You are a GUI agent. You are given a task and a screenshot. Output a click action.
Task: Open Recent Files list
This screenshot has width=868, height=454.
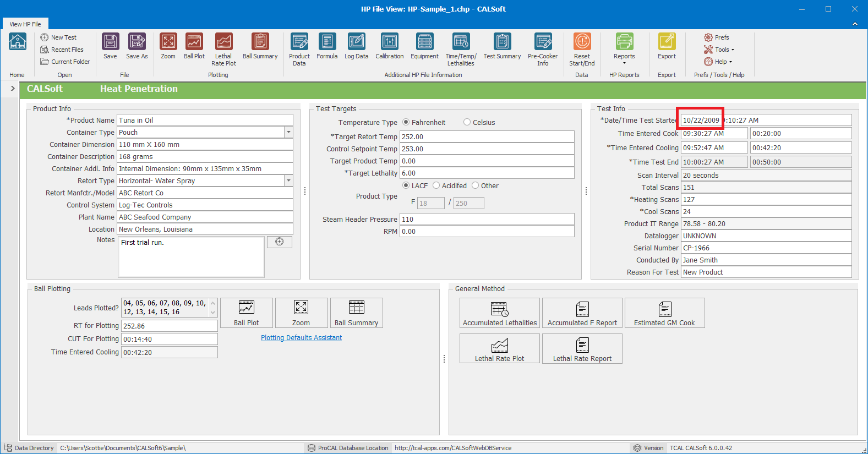click(62, 50)
